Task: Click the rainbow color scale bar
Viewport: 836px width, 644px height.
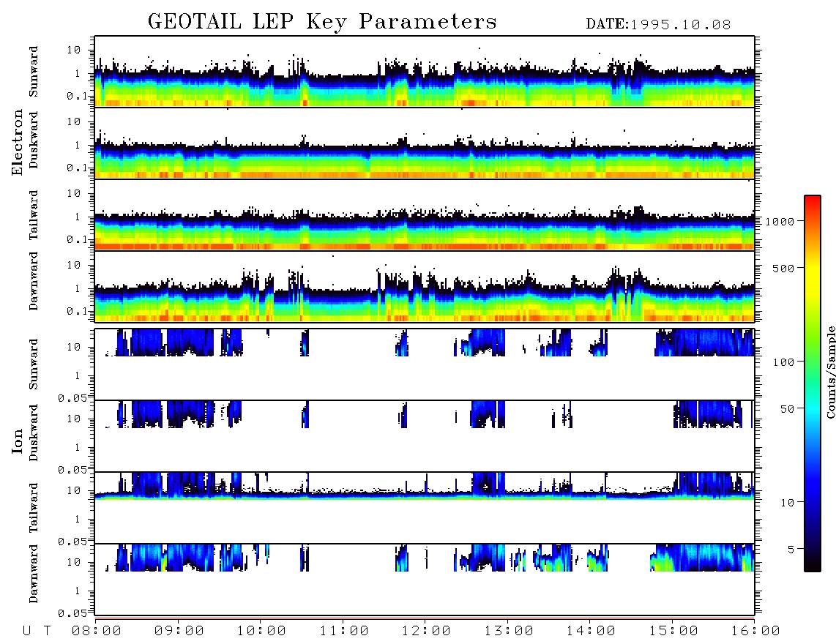Action: pos(813,383)
